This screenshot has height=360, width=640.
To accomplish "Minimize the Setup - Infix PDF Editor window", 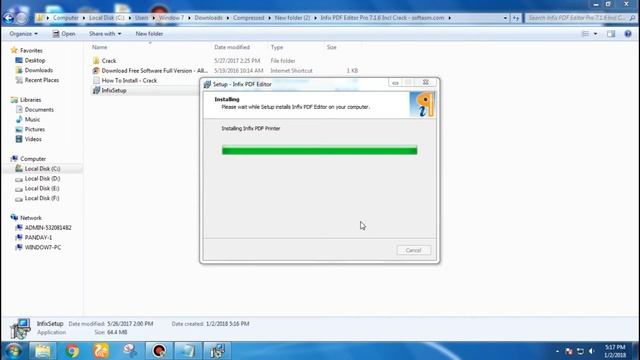I will [395, 83].
